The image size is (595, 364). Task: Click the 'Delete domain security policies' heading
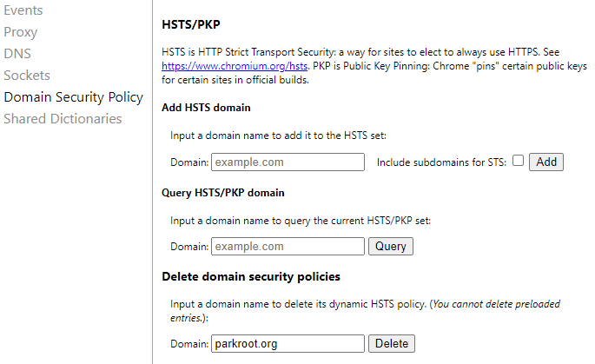point(251,276)
